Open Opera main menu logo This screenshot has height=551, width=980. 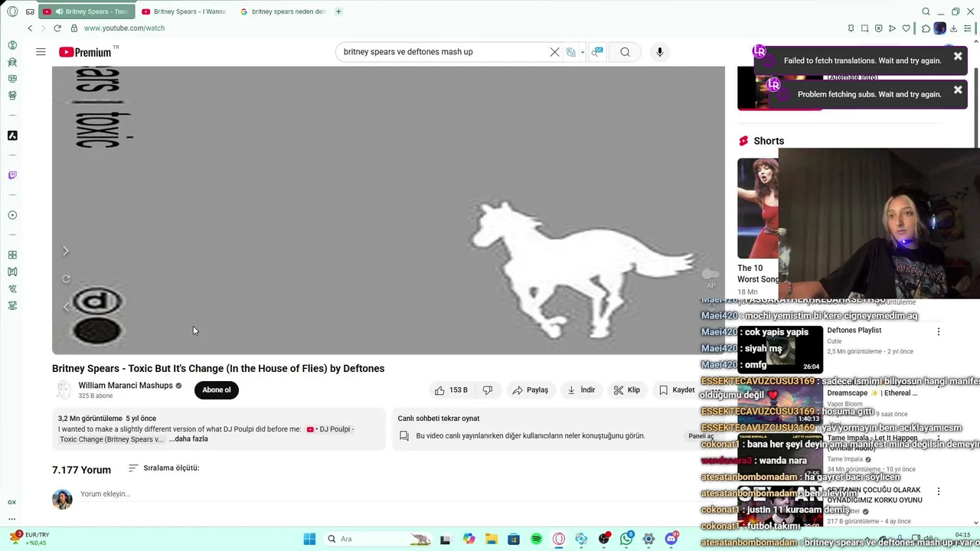coord(12,11)
